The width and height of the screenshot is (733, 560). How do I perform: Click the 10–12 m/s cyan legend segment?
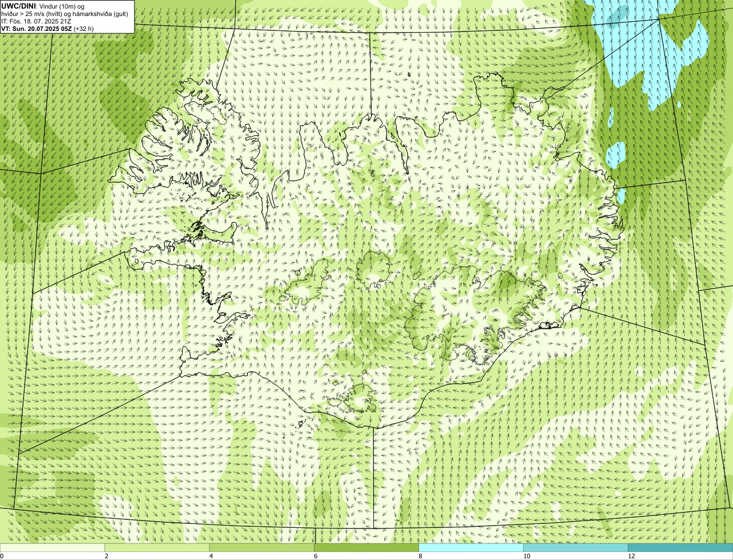click(x=576, y=547)
